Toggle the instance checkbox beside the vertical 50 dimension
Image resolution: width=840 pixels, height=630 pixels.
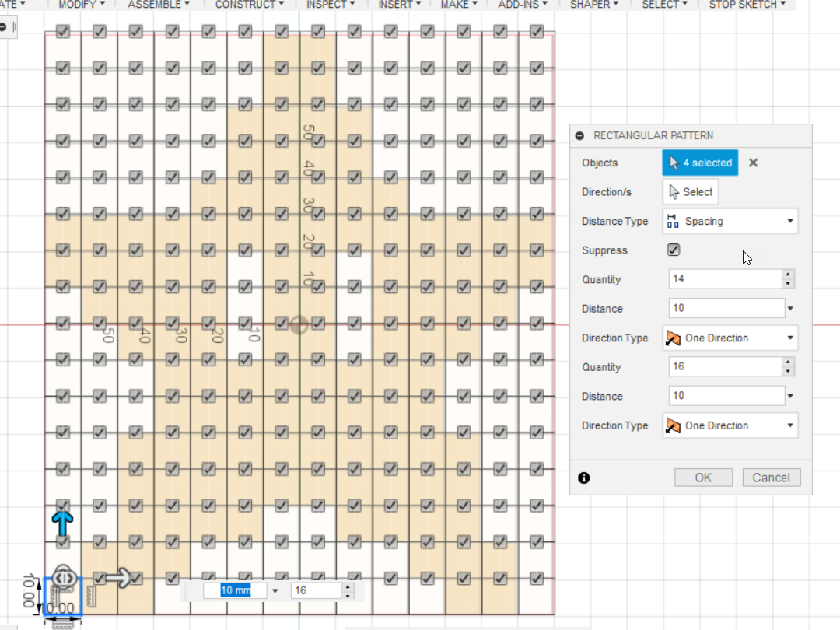tap(318, 140)
